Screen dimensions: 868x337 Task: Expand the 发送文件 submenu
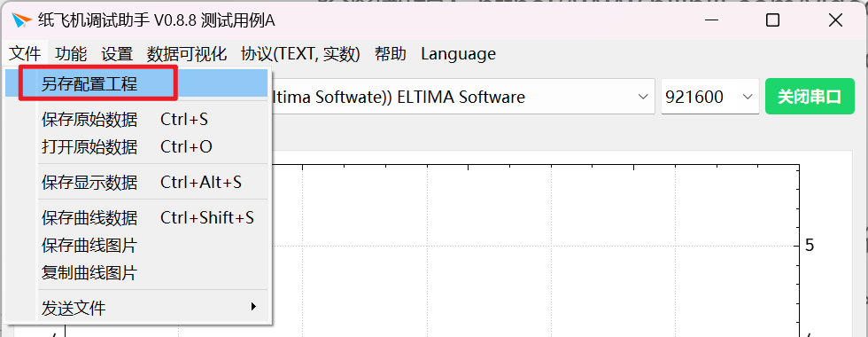(x=136, y=308)
